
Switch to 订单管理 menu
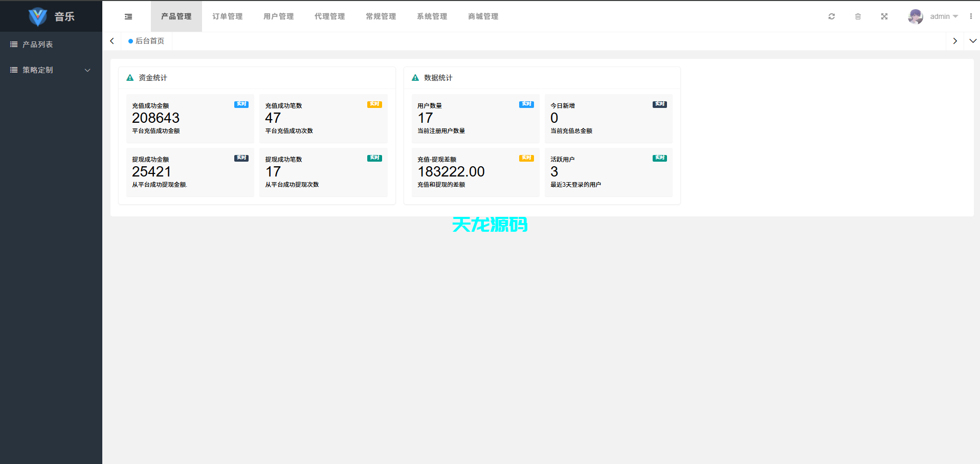coord(227,16)
